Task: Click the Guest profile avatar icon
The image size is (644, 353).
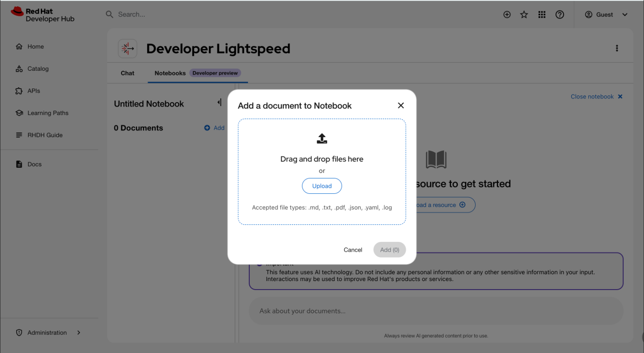Action: (589, 15)
